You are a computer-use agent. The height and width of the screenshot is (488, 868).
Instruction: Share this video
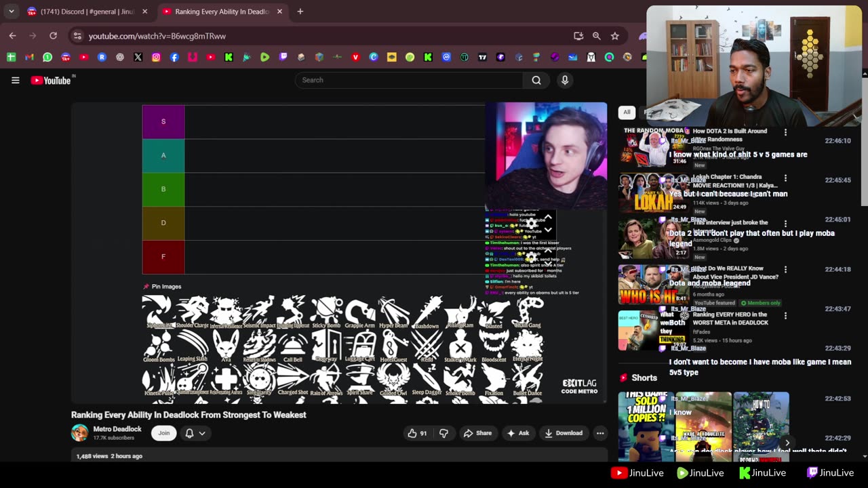point(477,433)
